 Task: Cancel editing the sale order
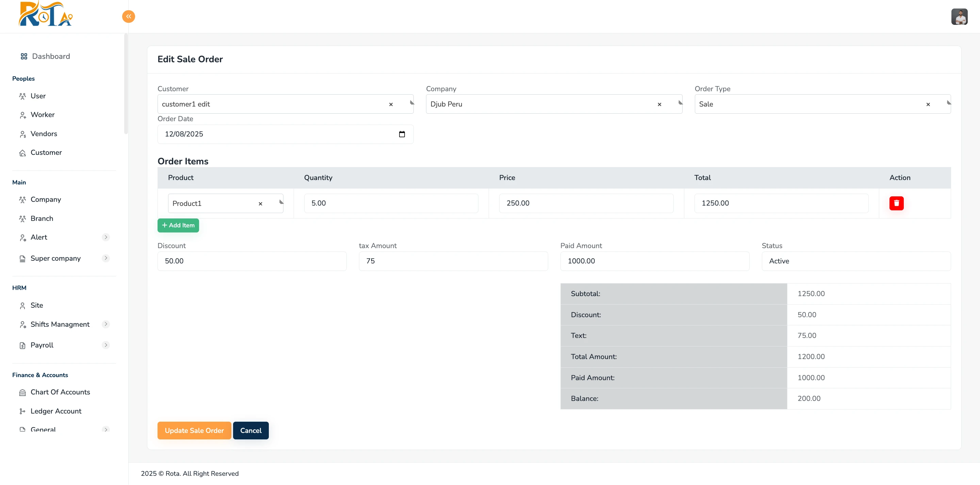(250, 431)
